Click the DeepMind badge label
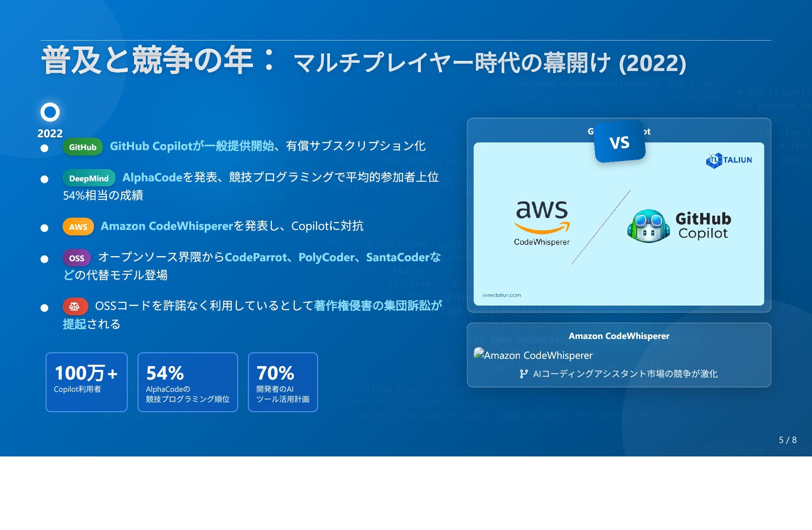Viewport: 812px width, 530px height. tap(89, 178)
